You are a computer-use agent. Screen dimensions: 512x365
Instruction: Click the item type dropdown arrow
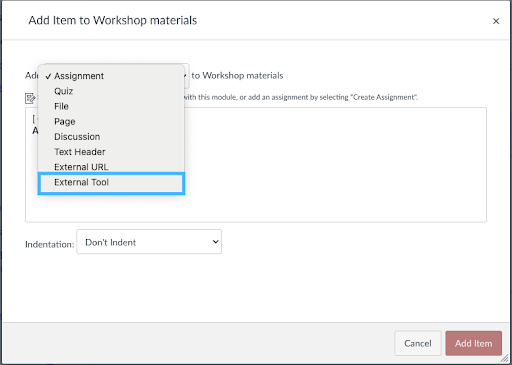[185, 76]
